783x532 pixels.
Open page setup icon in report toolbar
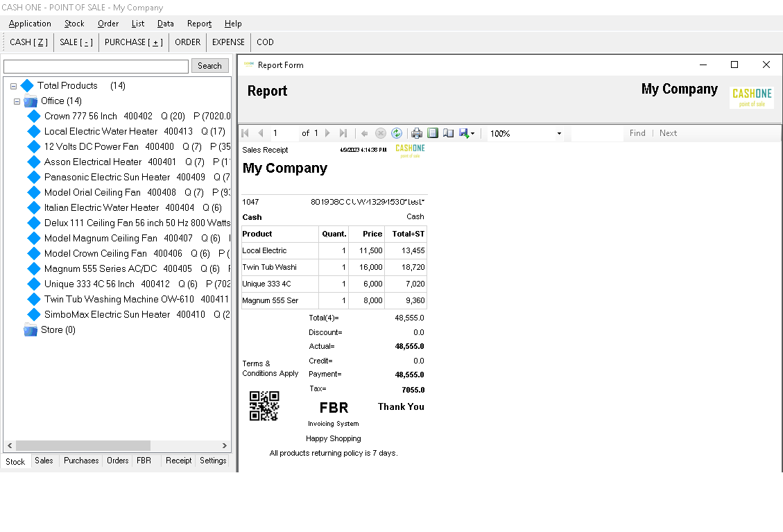(x=449, y=133)
